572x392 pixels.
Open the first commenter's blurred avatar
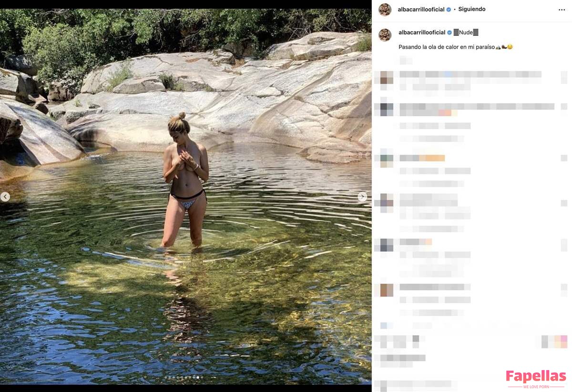(384, 77)
